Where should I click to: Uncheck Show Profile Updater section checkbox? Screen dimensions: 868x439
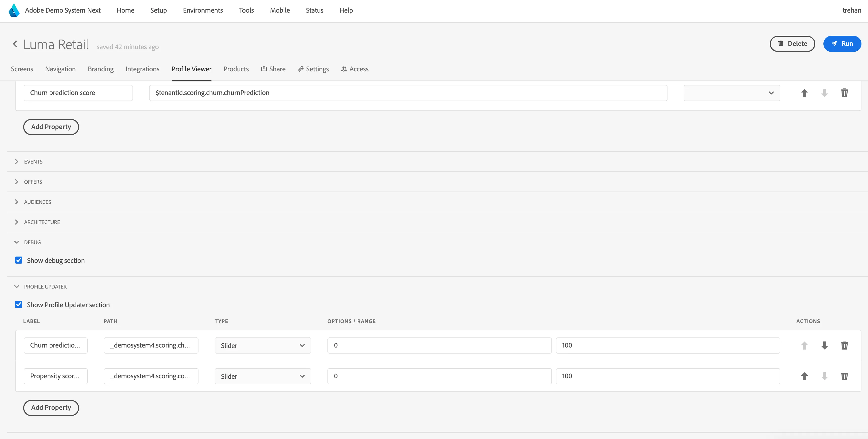pyautogui.click(x=19, y=304)
